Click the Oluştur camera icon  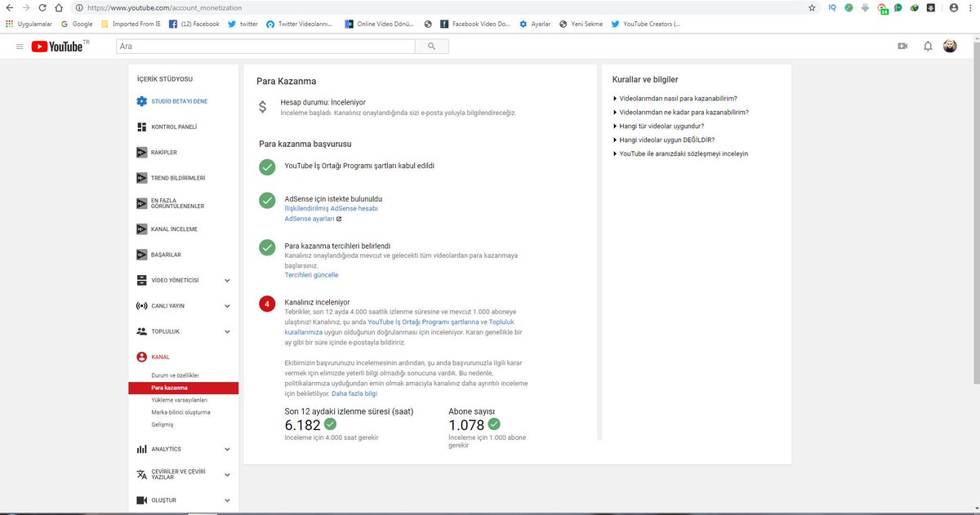[141, 500]
